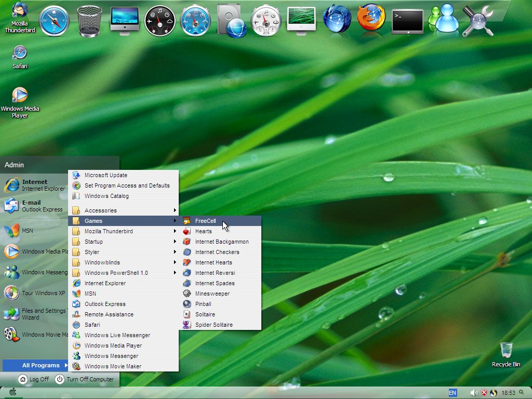Open Outlook Express from All Programs

coord(124,304)
